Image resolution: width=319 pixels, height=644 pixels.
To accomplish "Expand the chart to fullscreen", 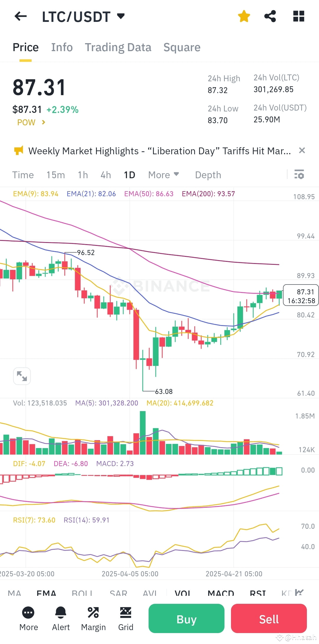I will 22,376.
